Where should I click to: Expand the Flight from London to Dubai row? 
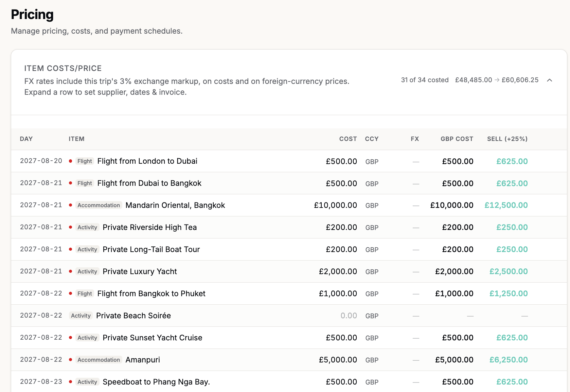click(289, 161)
